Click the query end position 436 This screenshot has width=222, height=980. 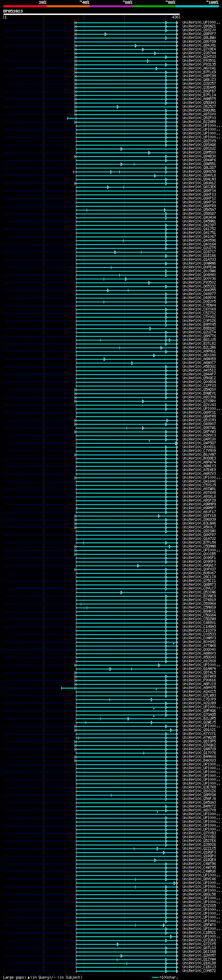pos(175,17)
